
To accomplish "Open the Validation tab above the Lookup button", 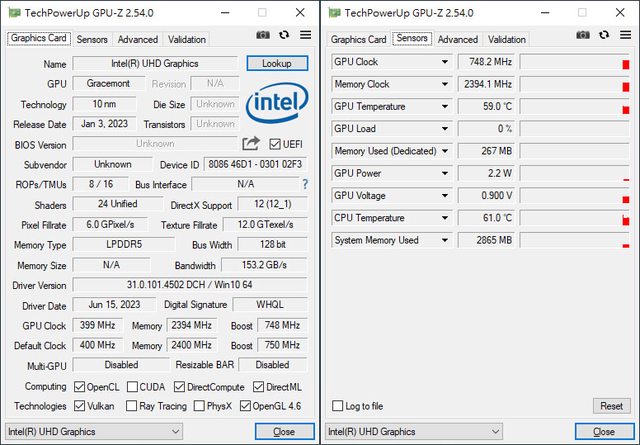I will point(187,39).
